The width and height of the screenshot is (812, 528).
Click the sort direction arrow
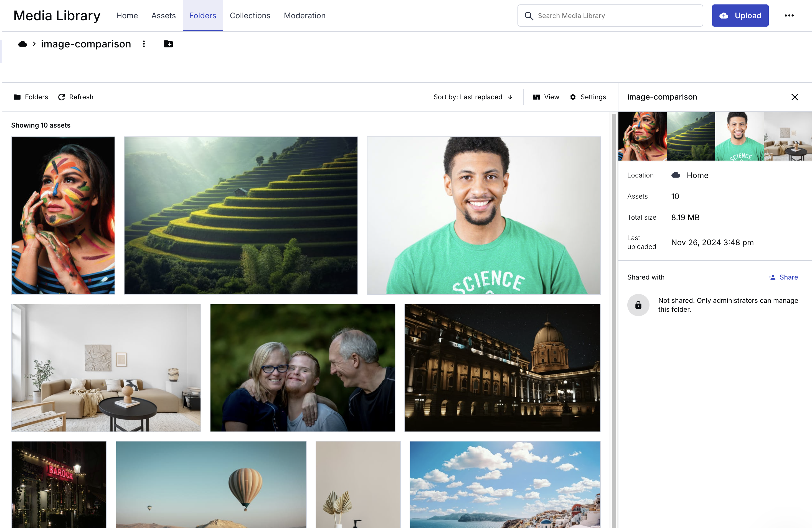tap(510, 97)
